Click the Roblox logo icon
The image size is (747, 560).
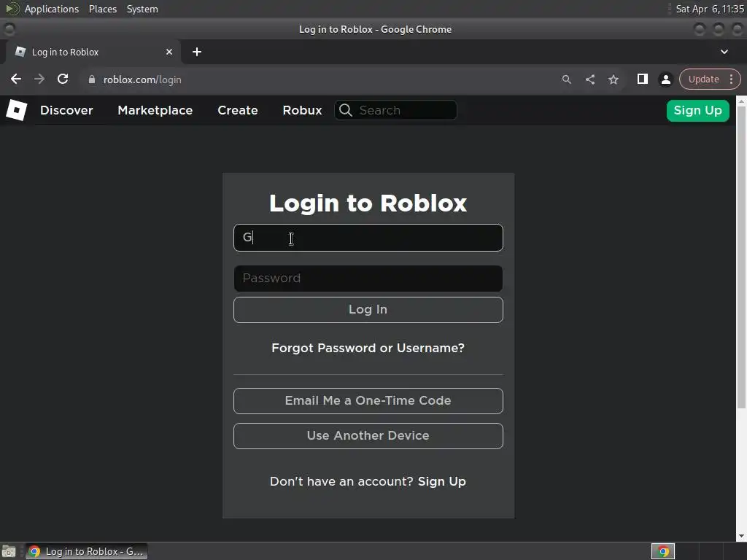[x=17, y=111]
